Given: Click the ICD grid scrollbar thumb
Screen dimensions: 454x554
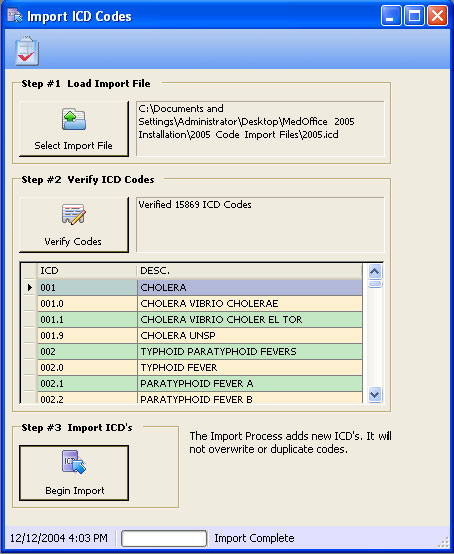Looking at the screenshot, I should tap(375, 284).
